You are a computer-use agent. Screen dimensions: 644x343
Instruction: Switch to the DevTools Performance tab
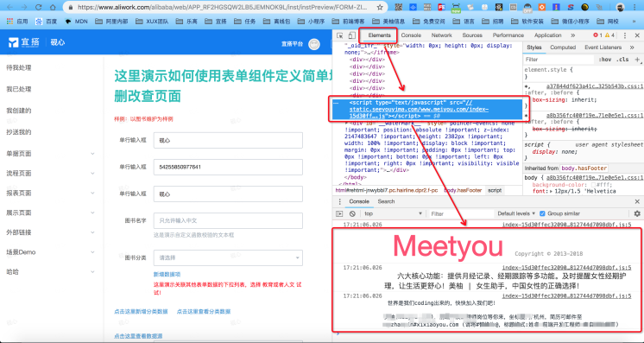[x=508, y=35]
